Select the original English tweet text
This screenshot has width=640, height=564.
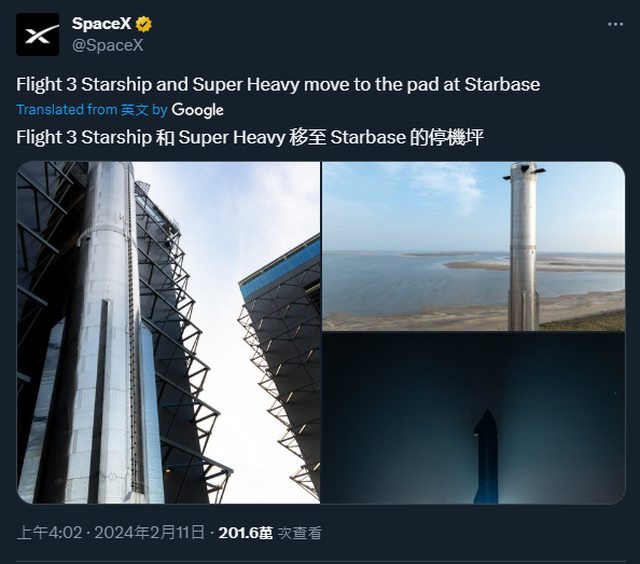[278, 84]
